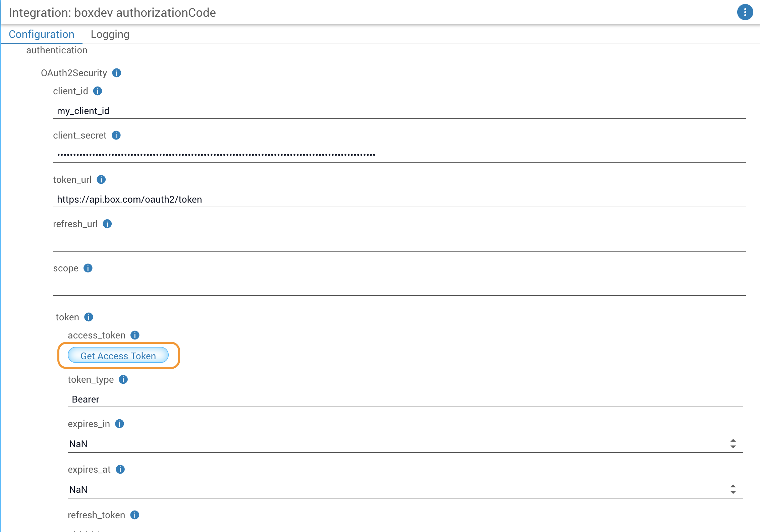Click info icon beside token_url label
Viewport: 760px width, 532px height.
click(101, 179)
